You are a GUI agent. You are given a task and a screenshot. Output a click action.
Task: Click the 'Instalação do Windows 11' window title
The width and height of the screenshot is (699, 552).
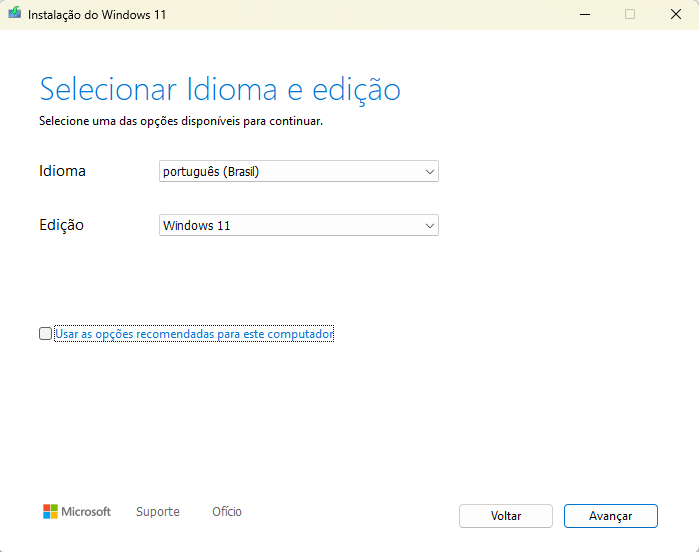click(x=97, y=15)
